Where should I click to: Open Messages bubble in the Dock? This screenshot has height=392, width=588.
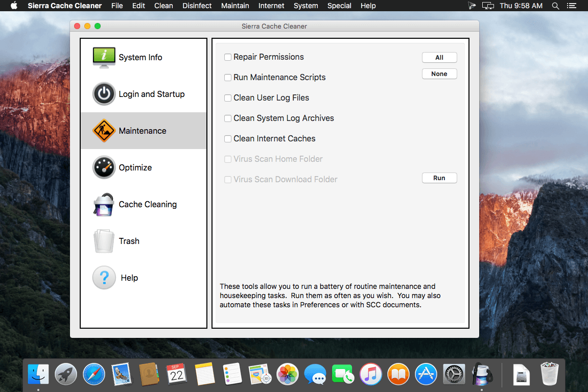pyautogui.click(x=315, y=374)
